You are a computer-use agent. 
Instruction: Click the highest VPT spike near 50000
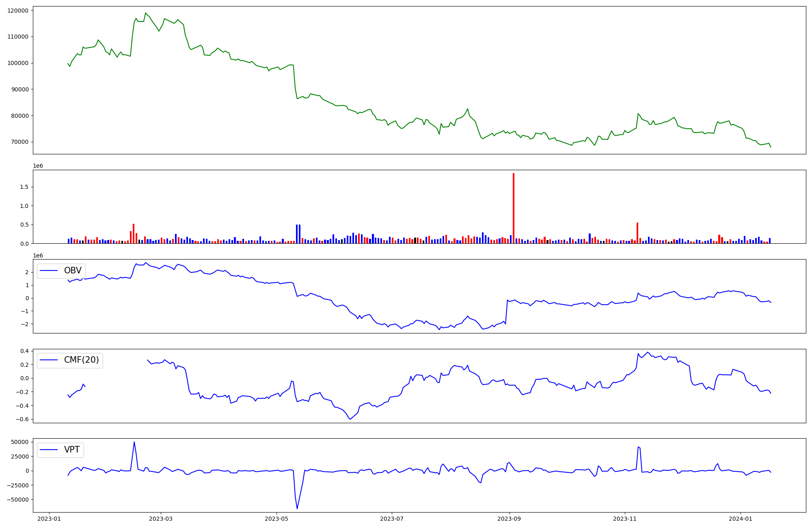pos(134,442)
